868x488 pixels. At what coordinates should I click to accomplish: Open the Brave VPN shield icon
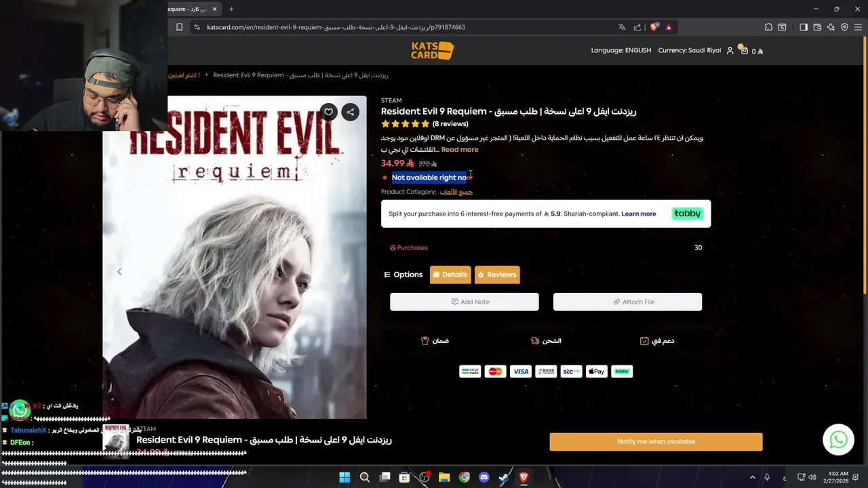tap(844, 27)
